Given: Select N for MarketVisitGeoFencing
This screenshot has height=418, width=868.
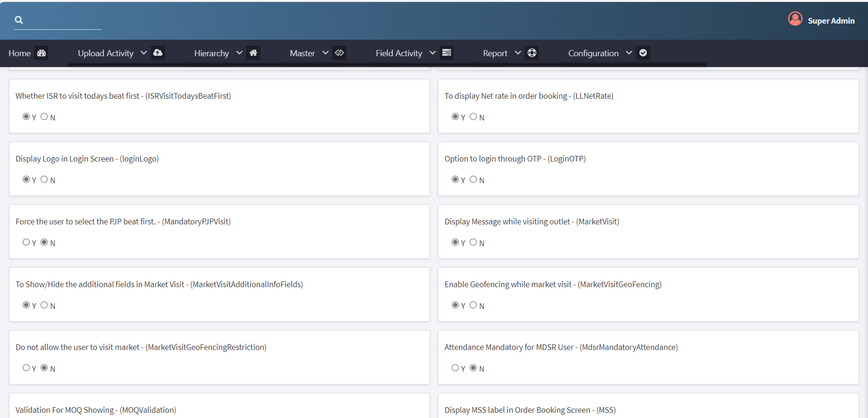Looking at the screenshot, I should (473, 305).
